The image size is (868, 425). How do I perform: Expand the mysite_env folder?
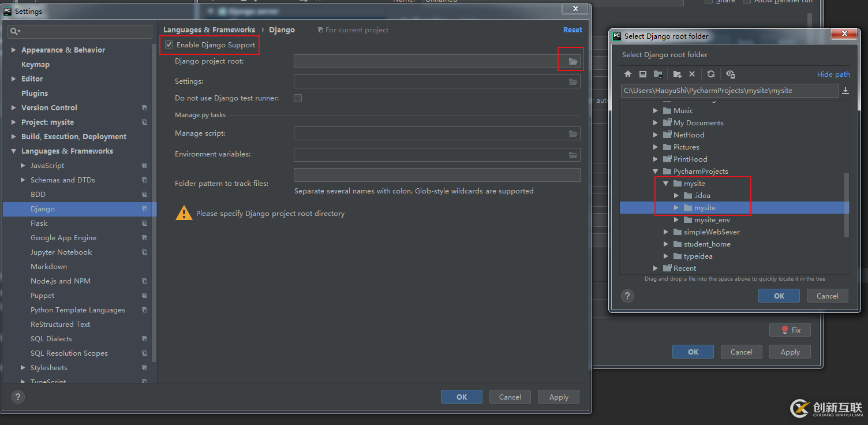(x=676, y=220)
